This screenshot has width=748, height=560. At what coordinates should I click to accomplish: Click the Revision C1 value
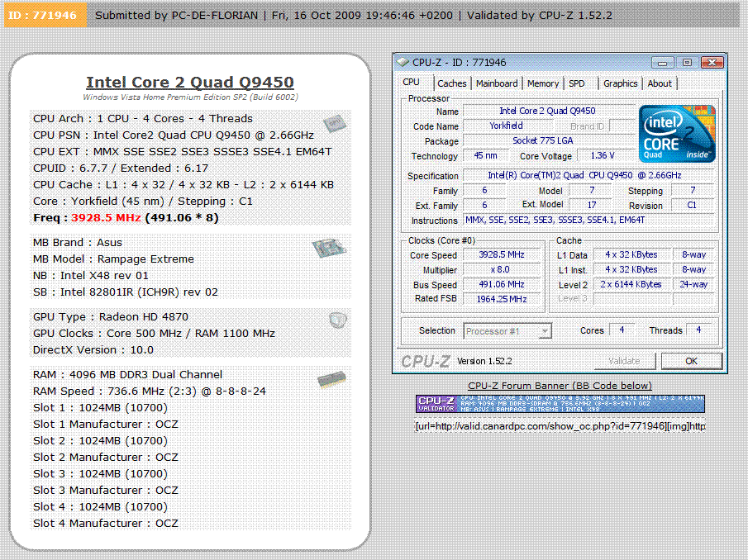[x=692, y=206]
